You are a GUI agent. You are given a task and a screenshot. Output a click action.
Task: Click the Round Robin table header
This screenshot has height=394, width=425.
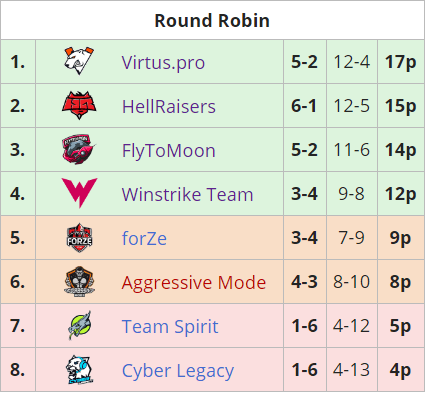click(212, 20)
